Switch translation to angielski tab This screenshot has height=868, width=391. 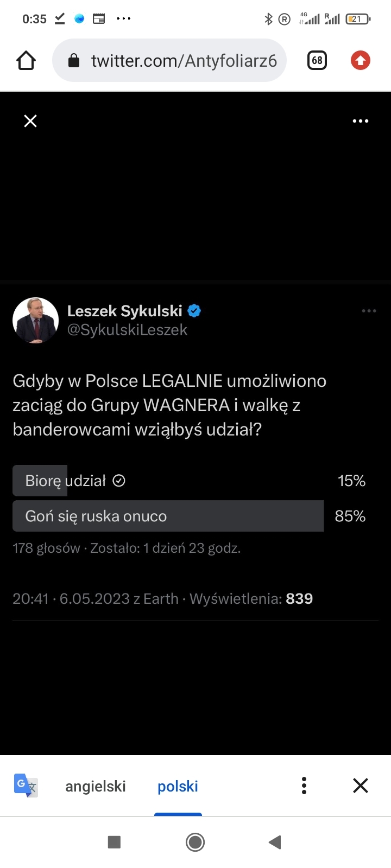coord(96,786)
